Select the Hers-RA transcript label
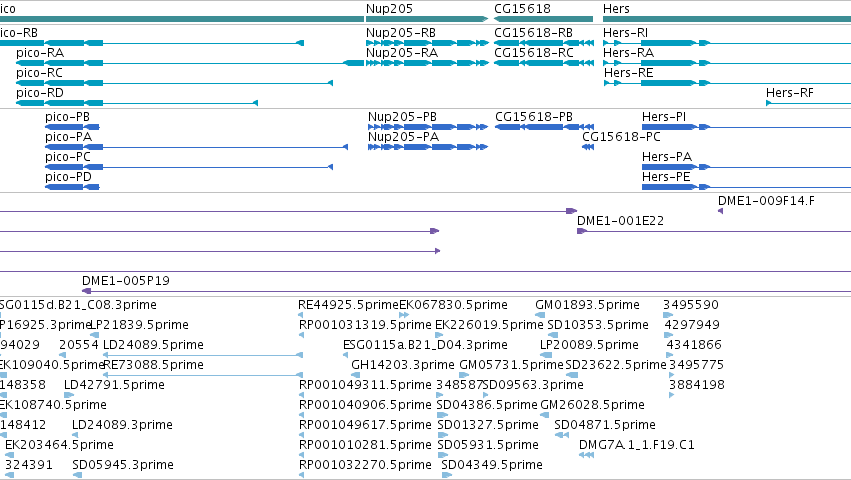 point(628,53)
